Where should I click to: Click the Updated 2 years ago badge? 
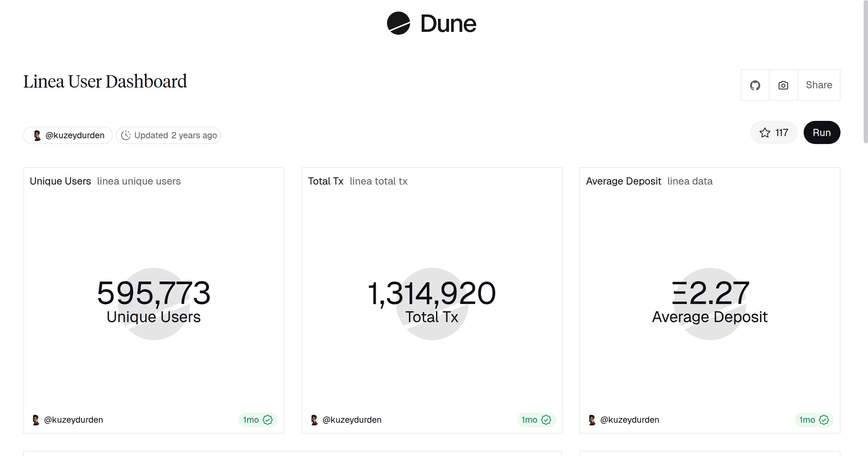pos(169,135)
